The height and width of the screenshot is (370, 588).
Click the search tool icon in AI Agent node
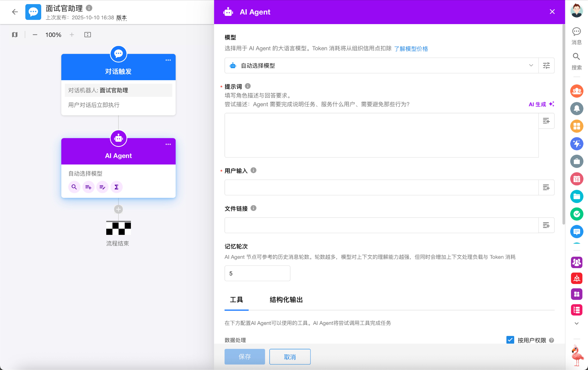click(74, 187)
